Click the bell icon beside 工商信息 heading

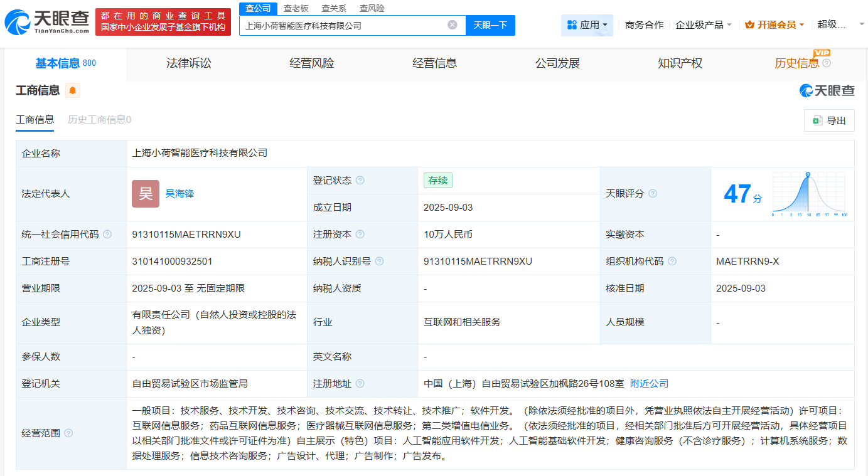coord(72,90)
